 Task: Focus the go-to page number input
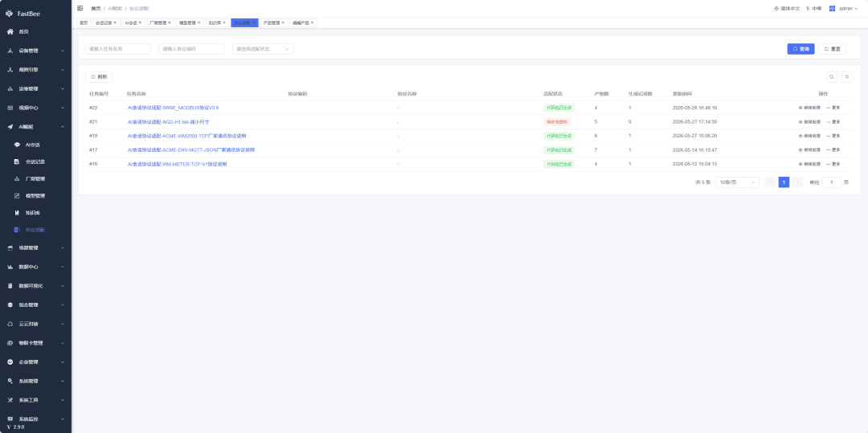pyautogui.click(x=832, y=182)
